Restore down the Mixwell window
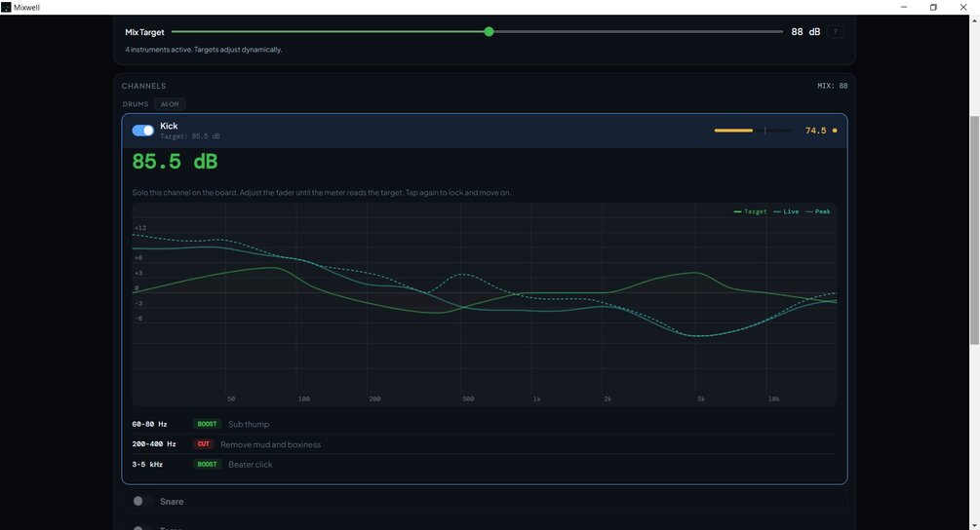This screenshot has width=980, height=530. [933, 8]
